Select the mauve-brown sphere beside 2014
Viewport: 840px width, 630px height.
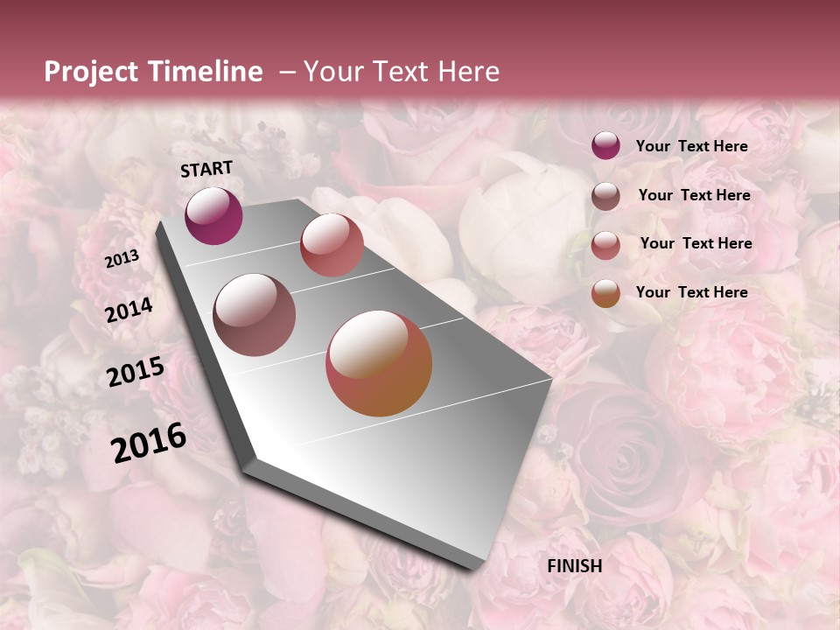coord(255,315)
